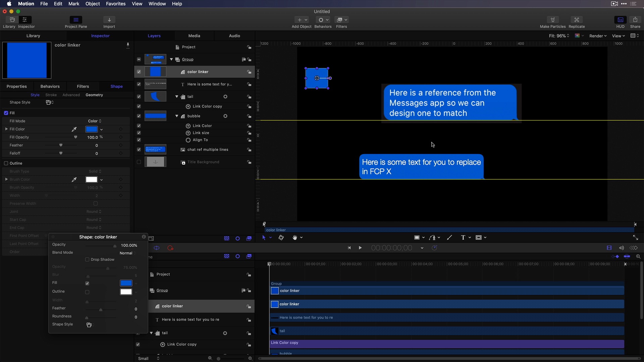Click the Play button
The height and width of the screenshot is (362, 644).
pyautogui.click(x=360, y=248)
